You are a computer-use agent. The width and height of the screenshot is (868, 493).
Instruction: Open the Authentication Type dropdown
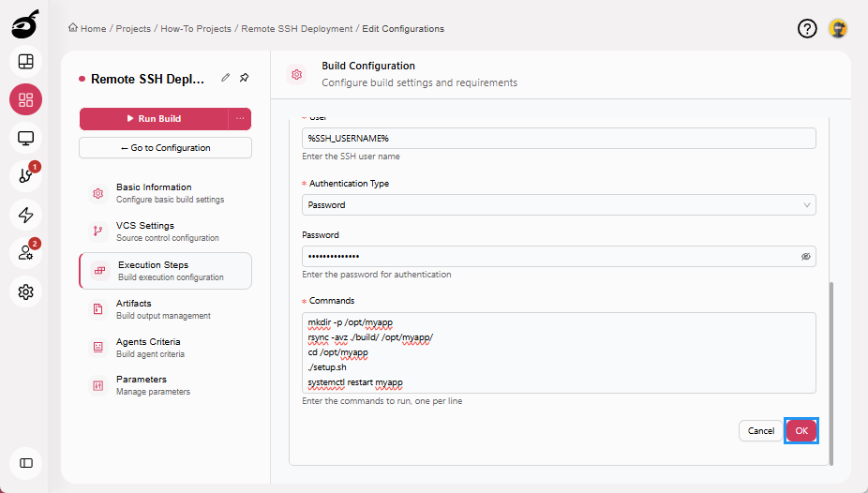coord(559,204)
